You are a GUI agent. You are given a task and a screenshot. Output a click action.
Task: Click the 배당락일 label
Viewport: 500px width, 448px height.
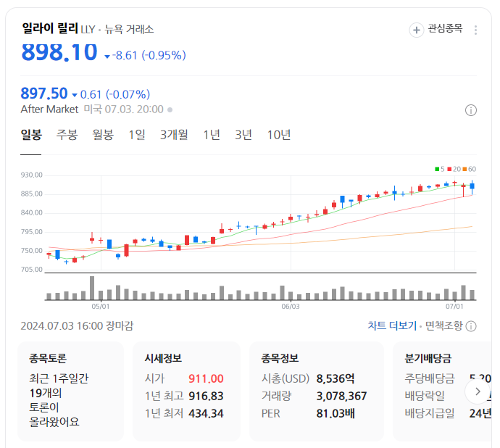pyautogui.click(x=425, y=396)
